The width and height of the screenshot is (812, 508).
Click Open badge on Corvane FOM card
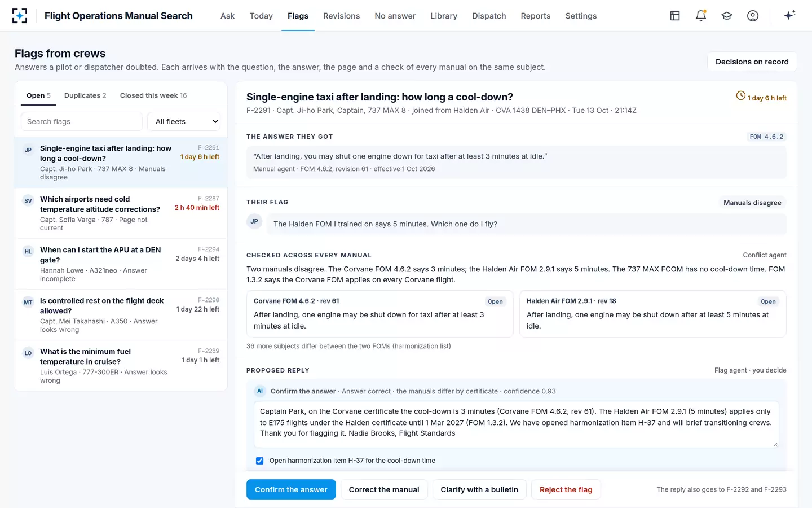[495, 301]
